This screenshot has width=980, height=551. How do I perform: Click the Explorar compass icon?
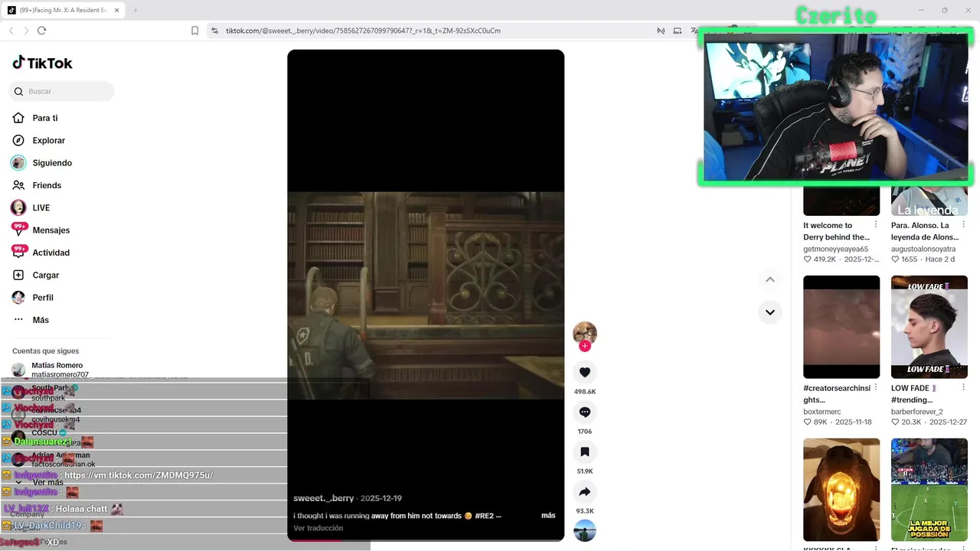pyautogui.click(x=18, y=140)
